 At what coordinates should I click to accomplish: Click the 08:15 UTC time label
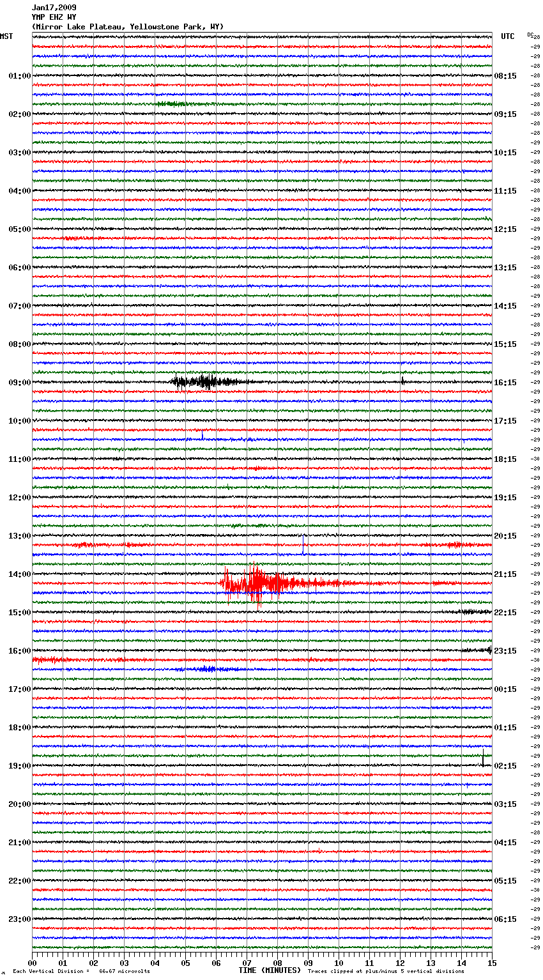(505, 76)
